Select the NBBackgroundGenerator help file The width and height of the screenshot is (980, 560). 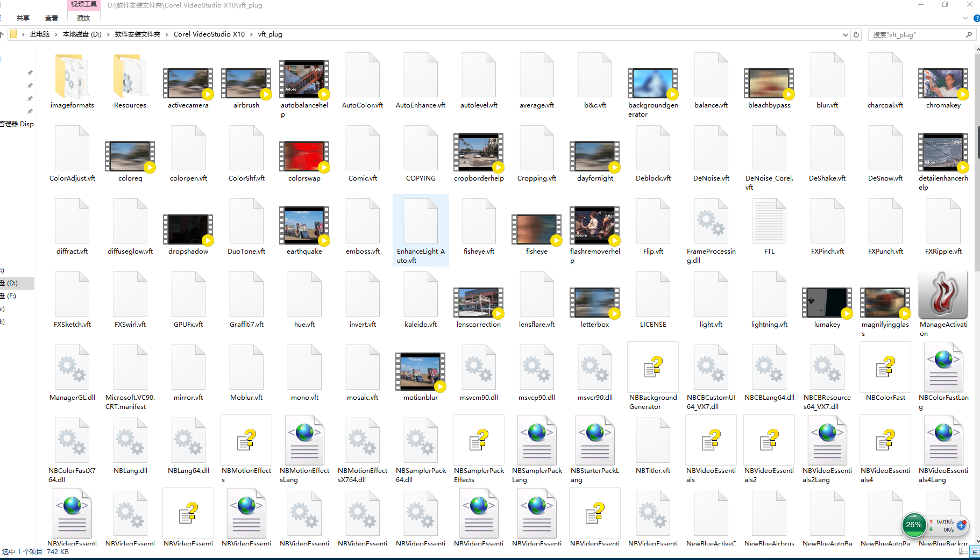[x=653, y=377]
